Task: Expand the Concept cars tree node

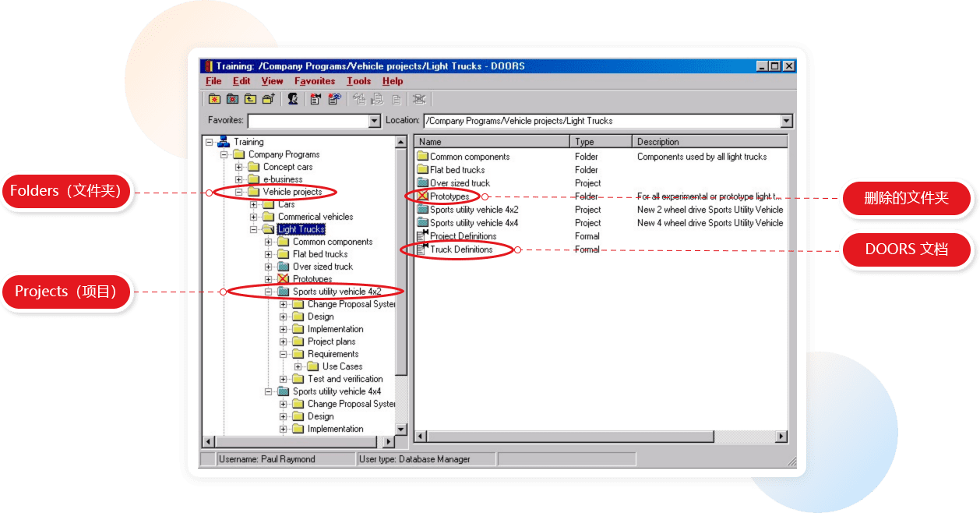Action: (239, 167)
